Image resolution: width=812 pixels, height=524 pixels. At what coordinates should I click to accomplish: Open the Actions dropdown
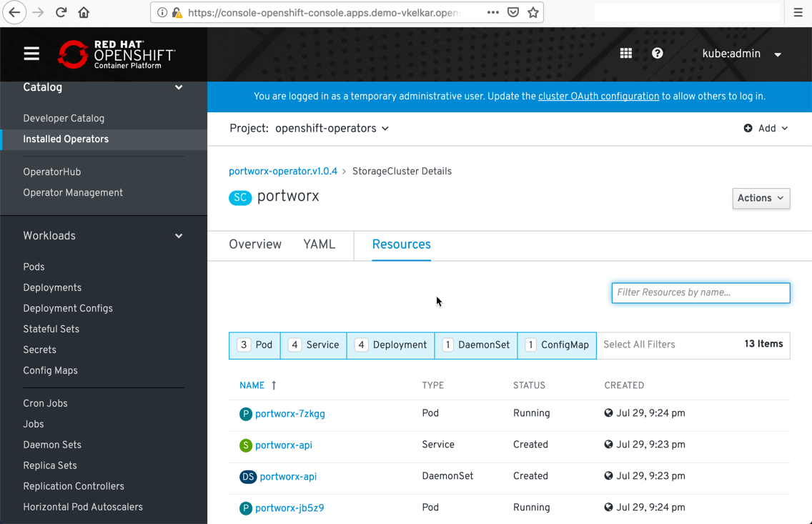tap(761, 198)
